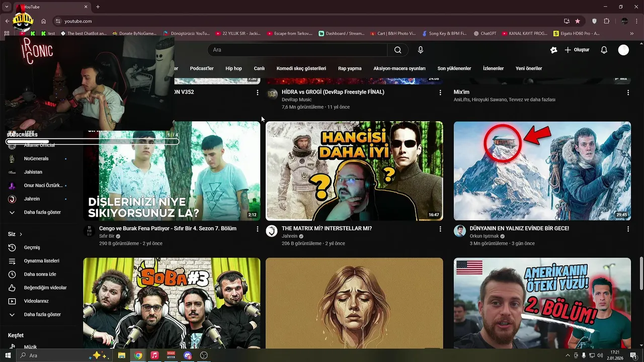644x362 pixels.
Task: Open the Sıfır Bir channel avatar
Action: pos(89,231)
